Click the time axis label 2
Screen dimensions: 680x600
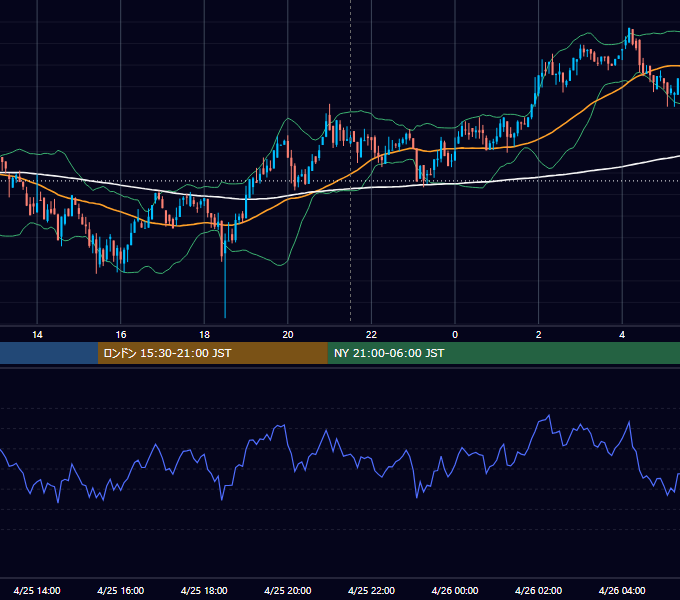(x=538, y=334)
